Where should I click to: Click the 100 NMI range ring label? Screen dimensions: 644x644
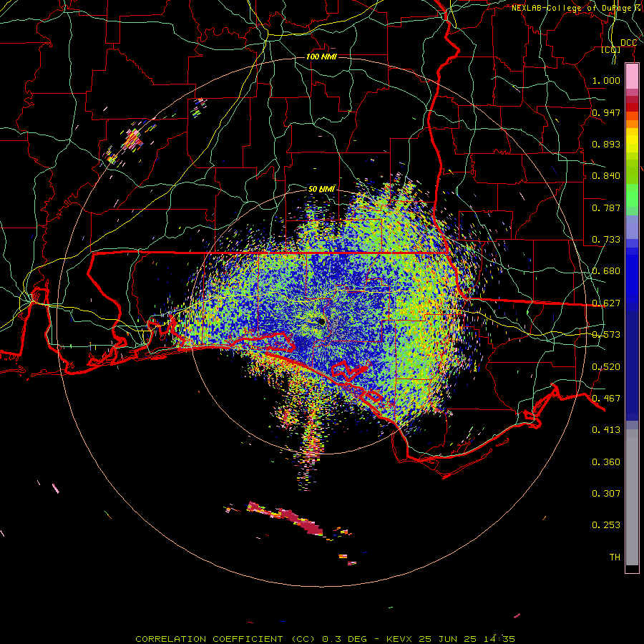321,57
